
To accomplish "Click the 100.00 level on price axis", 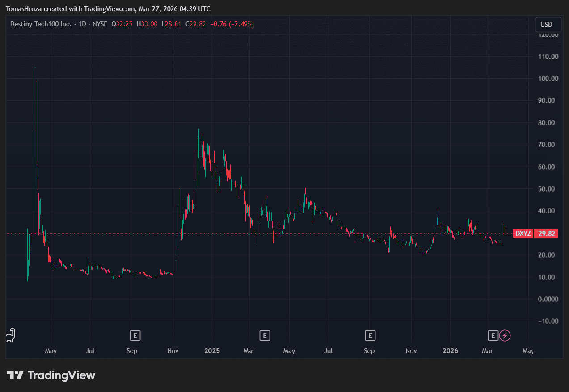I will coord(548,79).
